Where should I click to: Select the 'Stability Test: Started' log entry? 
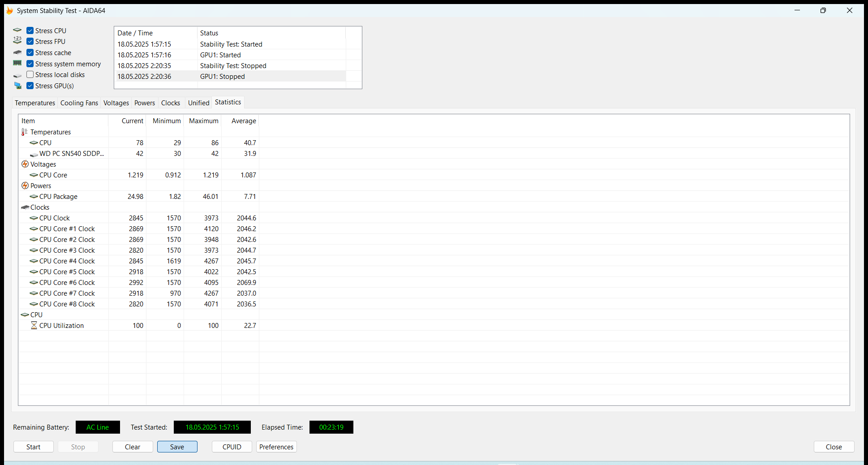pos(231,44)
